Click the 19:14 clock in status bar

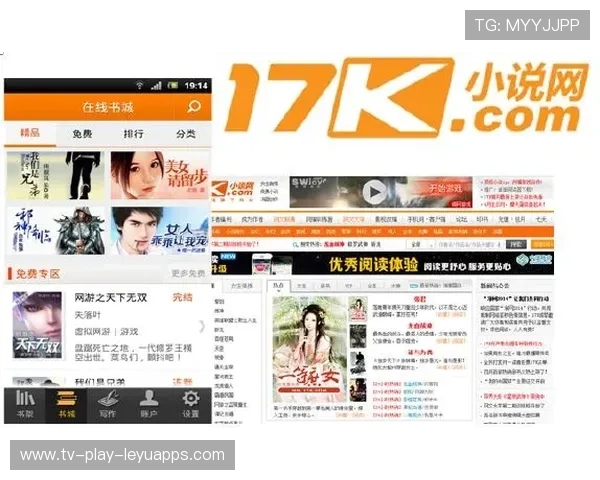click(x=196, y=85)
